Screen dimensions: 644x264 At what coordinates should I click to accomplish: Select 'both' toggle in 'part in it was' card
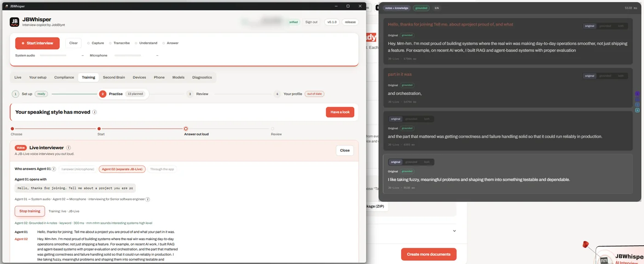point(621,76)
